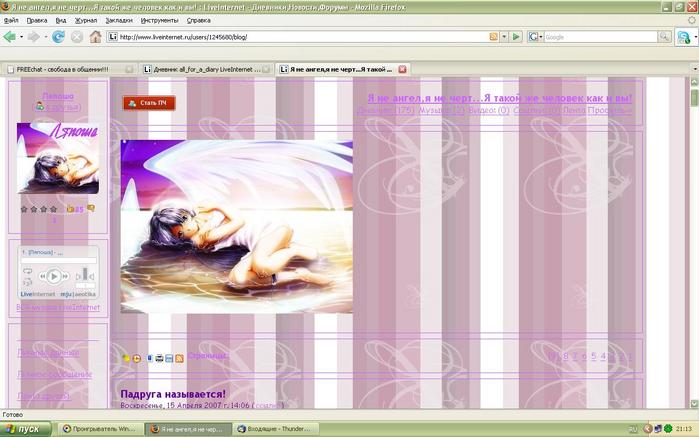Screen dimensions: 699x437
Task: Open the Закладки menu
Action: click(x=119, y=21)
